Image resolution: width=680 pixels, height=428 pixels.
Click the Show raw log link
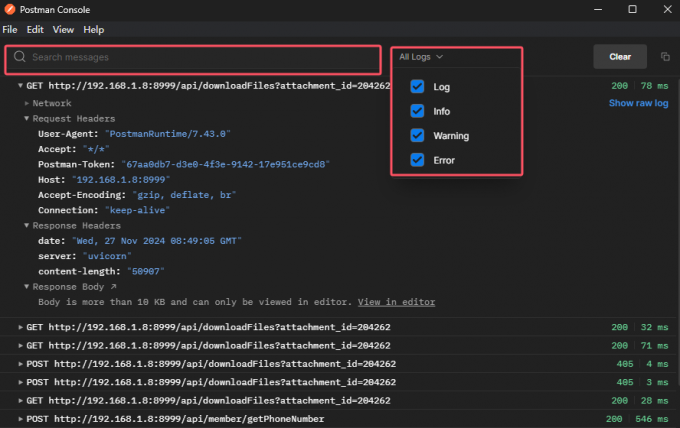coord(638,103)
